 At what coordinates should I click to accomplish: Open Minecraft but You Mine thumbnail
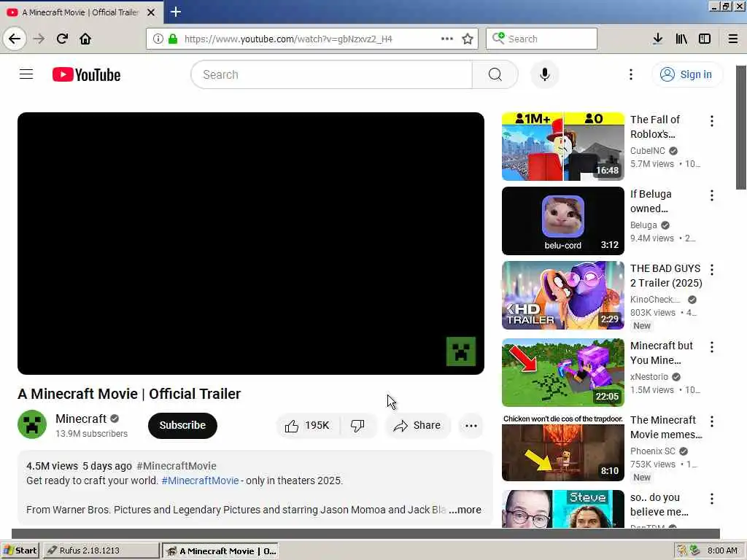pos(562,373)
